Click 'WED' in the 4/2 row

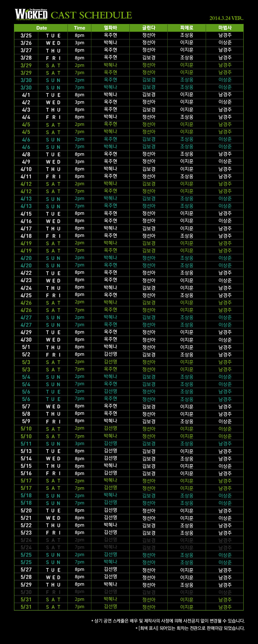click(53, 102)
